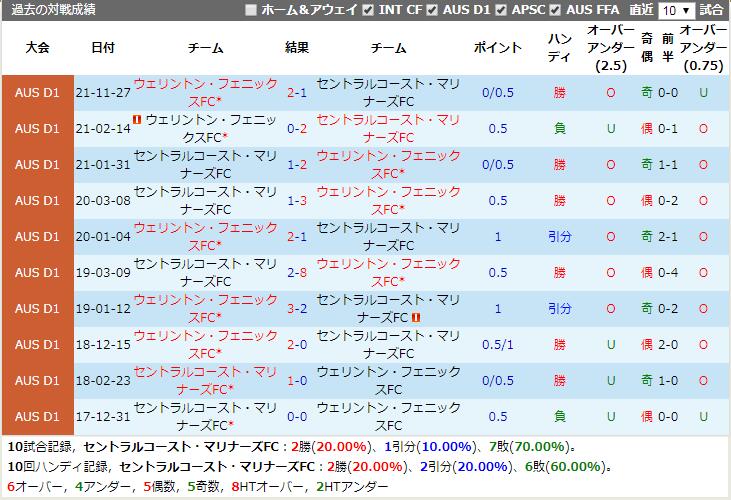Click 0.75 line U in 17-12-31 row
The image size is (731, 500).
click(x=703, y=417)
